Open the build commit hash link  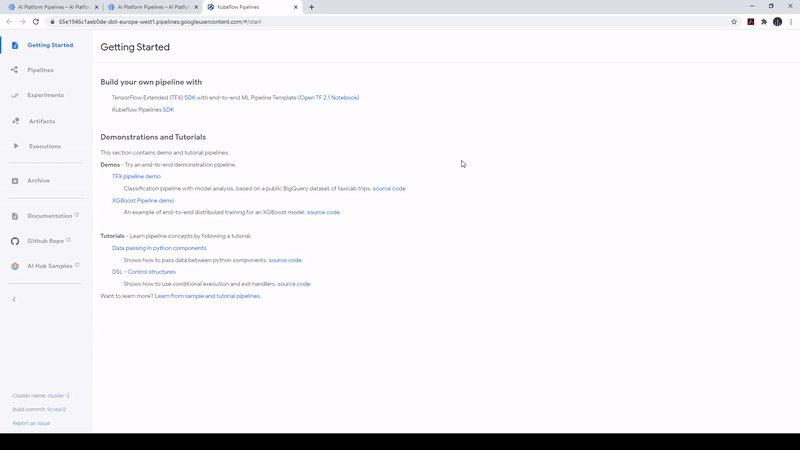[x=57, y=410]
